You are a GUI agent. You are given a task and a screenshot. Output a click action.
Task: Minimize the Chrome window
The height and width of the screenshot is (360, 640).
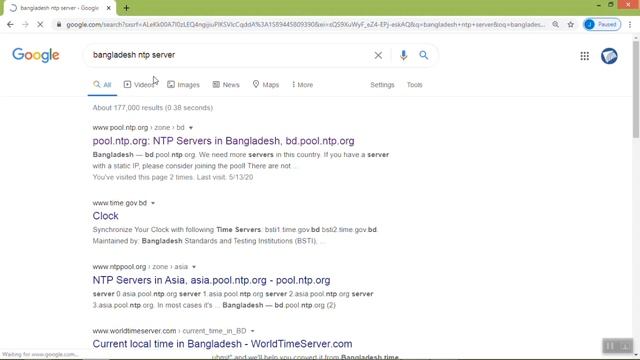coord(598,5)
